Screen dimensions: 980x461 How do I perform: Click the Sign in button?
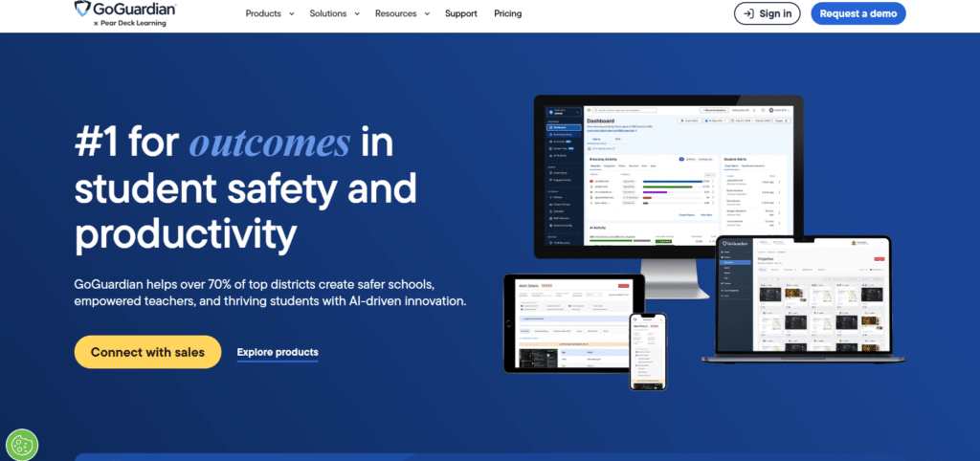[767, 13]
